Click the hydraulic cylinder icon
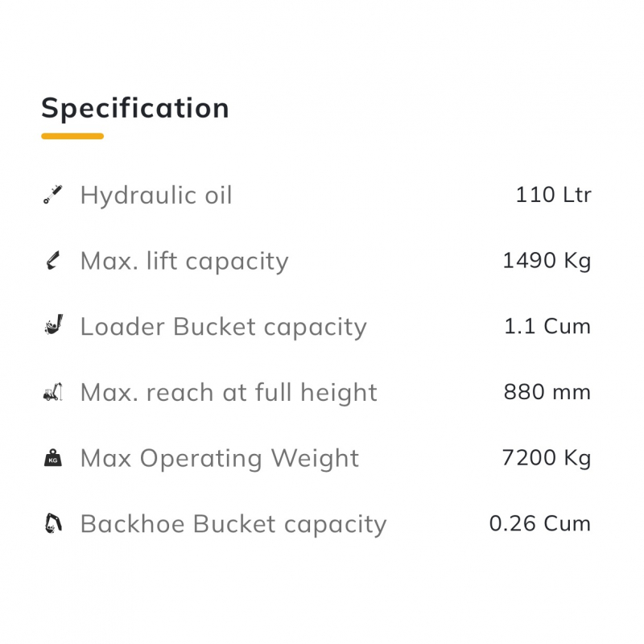 point(52,195)
